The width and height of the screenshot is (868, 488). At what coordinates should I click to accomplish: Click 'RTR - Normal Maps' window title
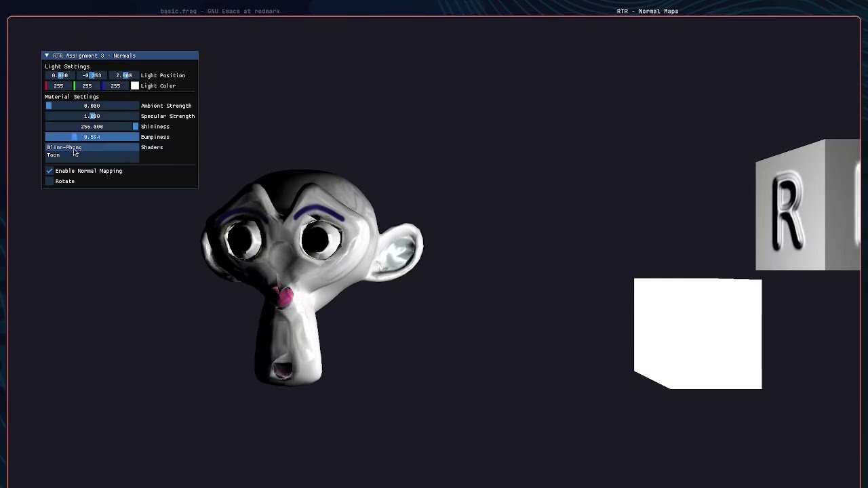(648, 11)
